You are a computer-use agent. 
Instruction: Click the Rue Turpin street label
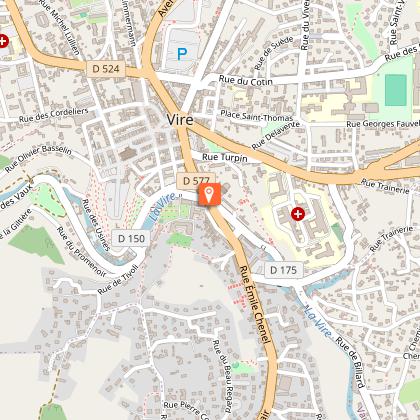(225, 157)
